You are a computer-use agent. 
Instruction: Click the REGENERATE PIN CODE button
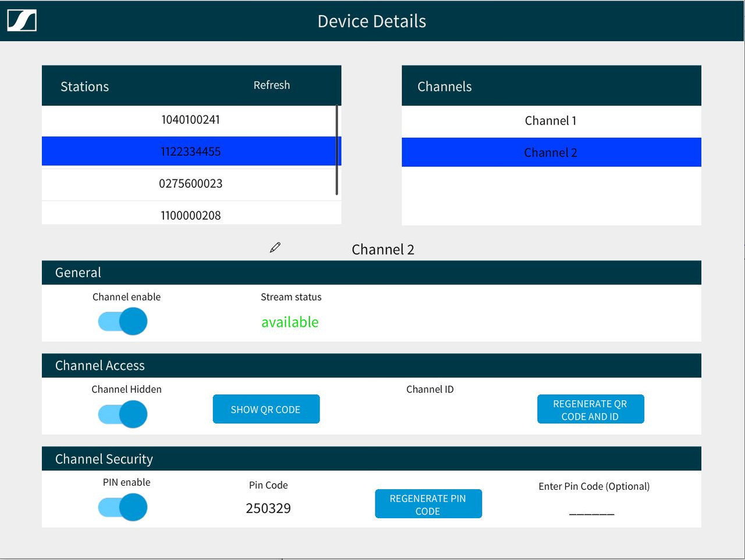pyautogui.click(x=428, y=504)
